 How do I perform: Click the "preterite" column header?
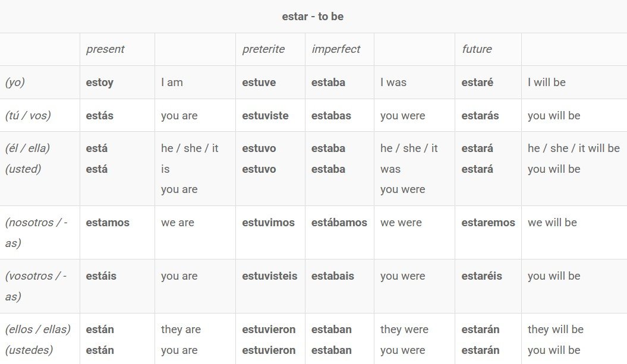point(263,49)
